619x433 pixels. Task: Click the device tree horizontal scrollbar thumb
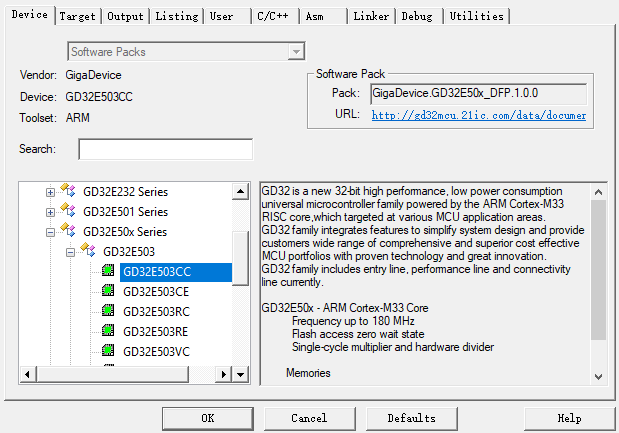click(113, 374)
